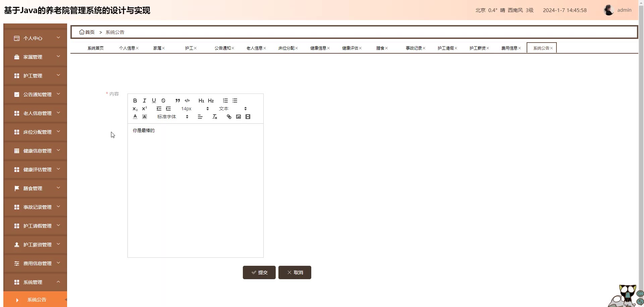The height and width of the screenshot is (307, 644).
Task: Click the flag icon beside 膳食管理
Action: pyautogui.click(x=17, y=188)
